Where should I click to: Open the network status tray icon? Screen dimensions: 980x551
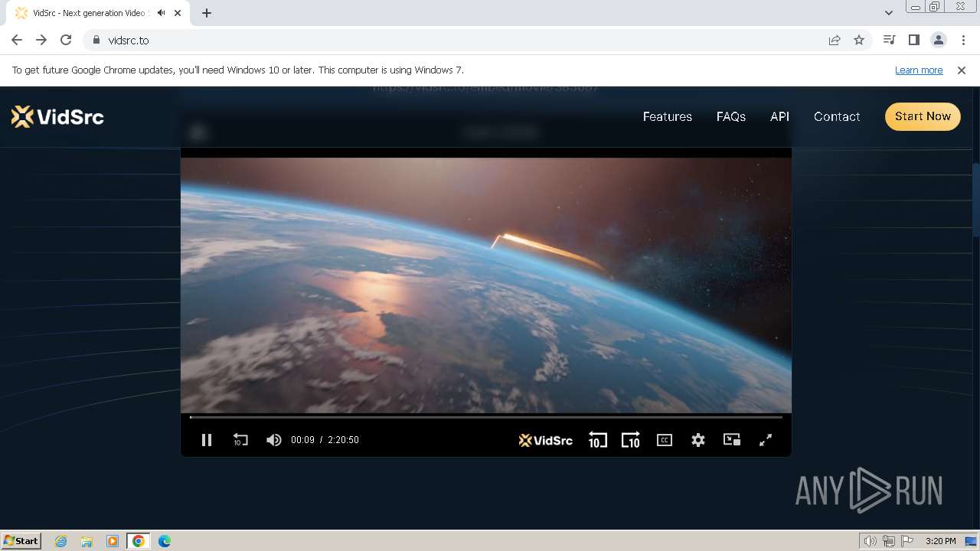coord(889,541)
